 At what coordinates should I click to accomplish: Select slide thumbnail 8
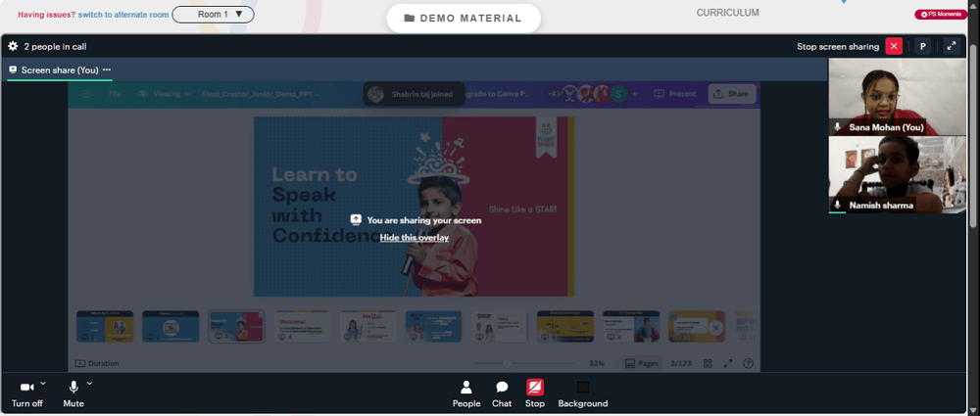pos(565,326)
